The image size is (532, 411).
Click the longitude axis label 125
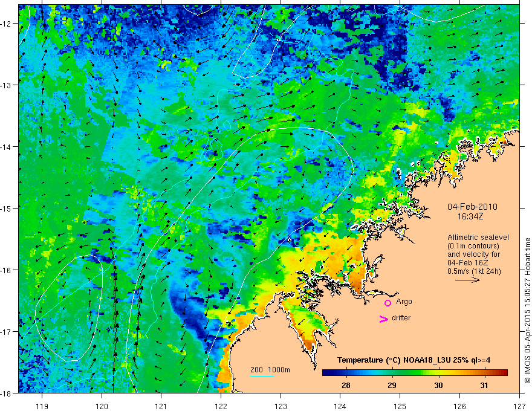[x=400, y=406]
